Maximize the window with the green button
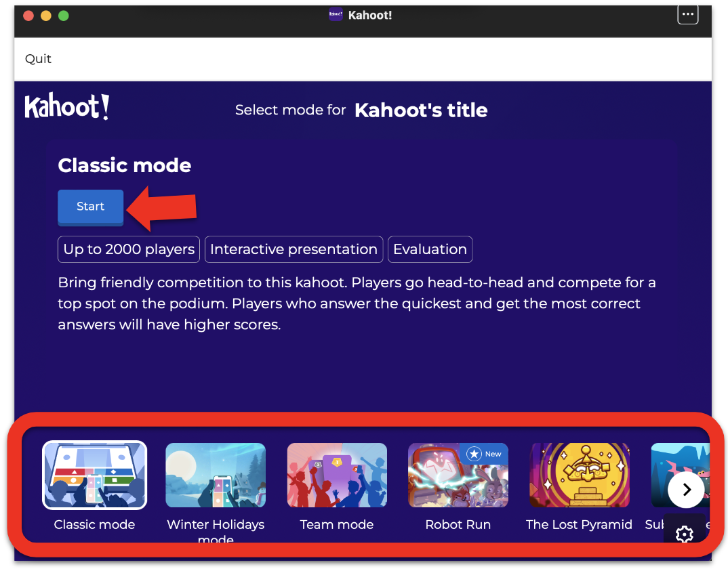This screenshot has height=573, width=728. tap(64, 16)
